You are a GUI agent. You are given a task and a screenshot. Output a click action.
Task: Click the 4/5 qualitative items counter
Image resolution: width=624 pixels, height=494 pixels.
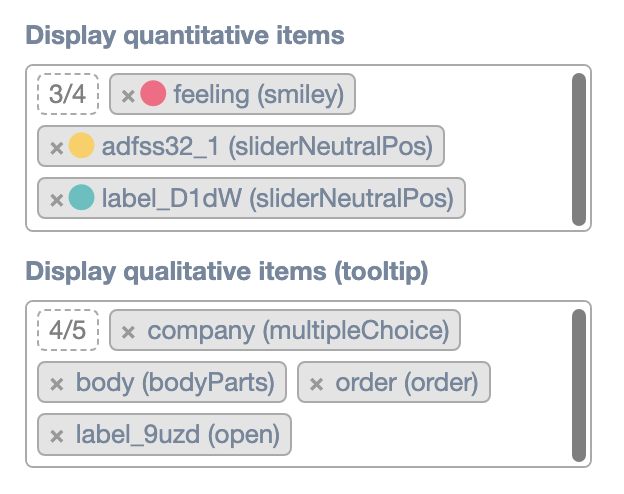[x=68, y=331]
